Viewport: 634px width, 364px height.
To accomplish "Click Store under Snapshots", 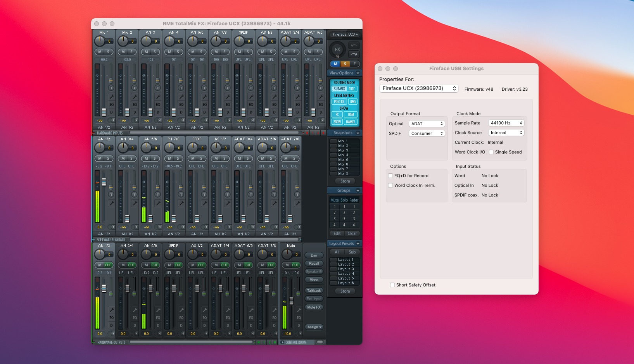I will pos(345,181).
